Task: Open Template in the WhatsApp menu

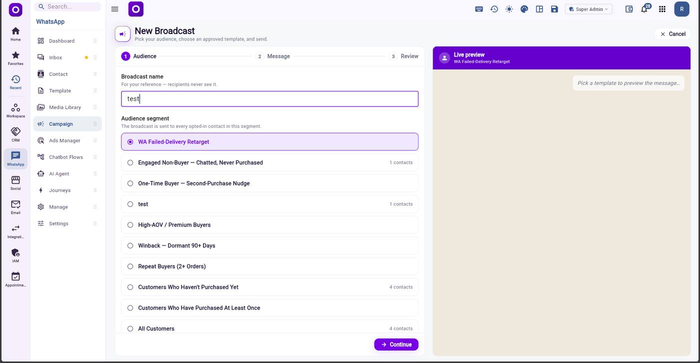Action: [x=67, y=91]
